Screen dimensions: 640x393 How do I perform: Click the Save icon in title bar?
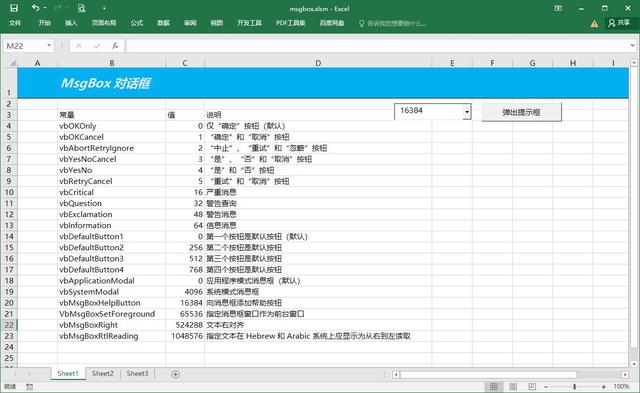coord(14,8)
